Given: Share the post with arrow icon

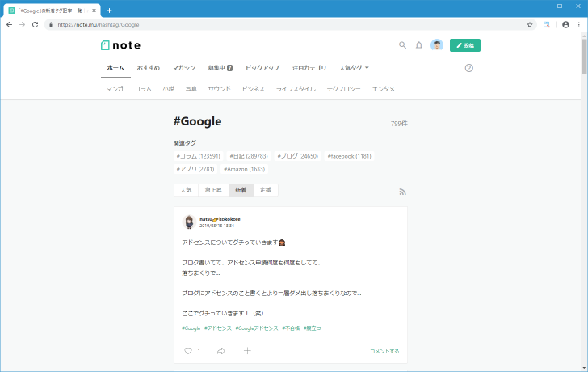Looking at the screenshot, I should [220, 351].
